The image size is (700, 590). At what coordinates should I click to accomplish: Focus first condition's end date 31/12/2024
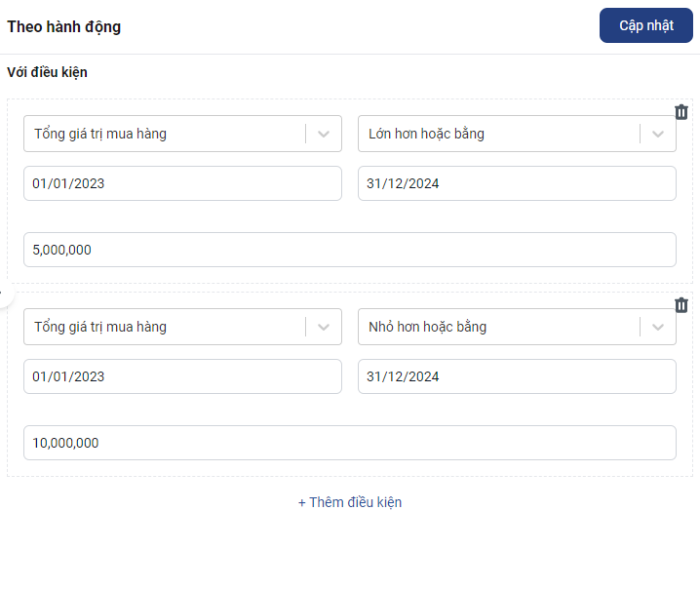tap(517, 183)
